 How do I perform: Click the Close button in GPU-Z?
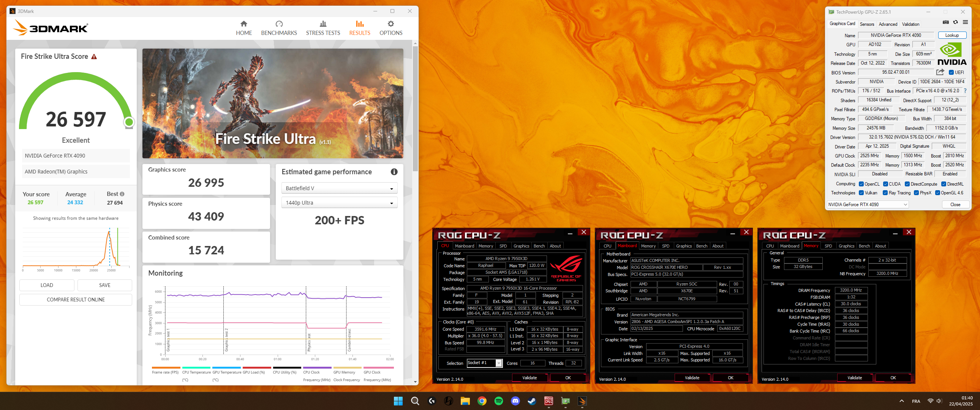point(955,205)
